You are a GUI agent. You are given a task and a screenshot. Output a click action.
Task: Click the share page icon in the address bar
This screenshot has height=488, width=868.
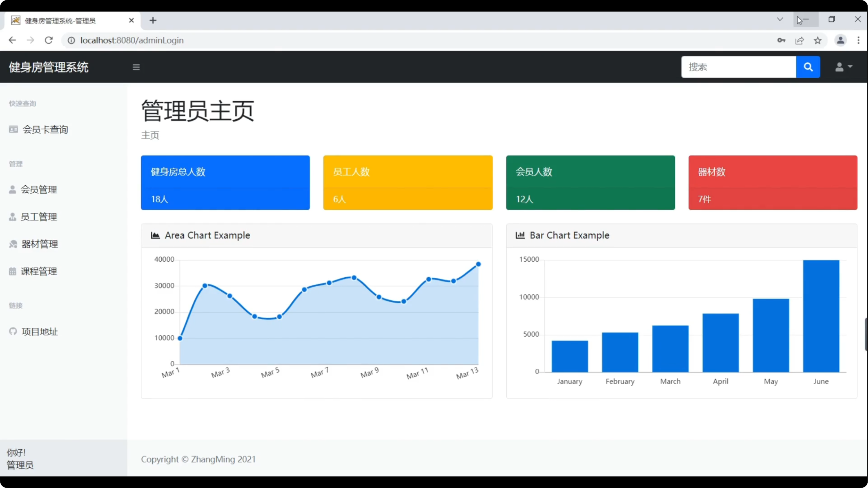[799, 40]
